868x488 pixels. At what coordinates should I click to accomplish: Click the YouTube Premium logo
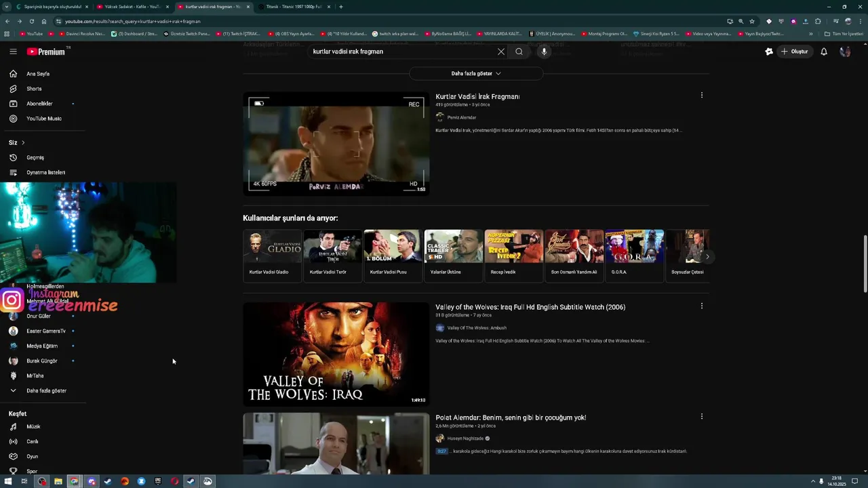pyautogui.click(x=46, y=52)
